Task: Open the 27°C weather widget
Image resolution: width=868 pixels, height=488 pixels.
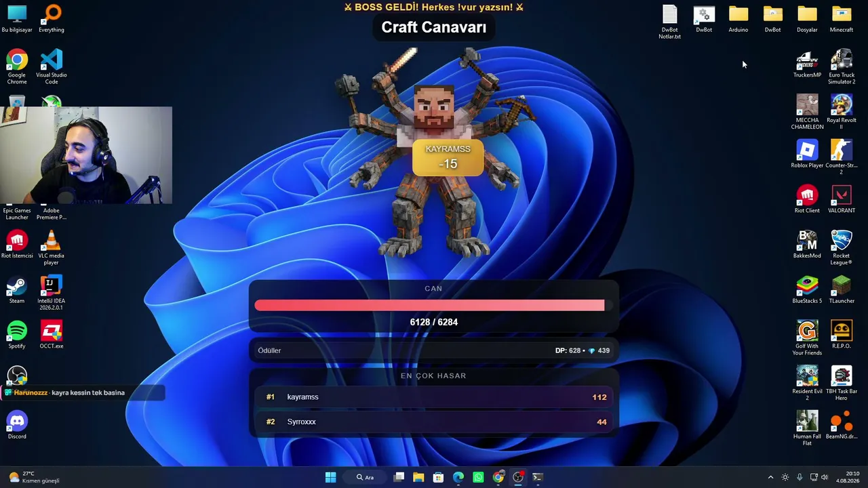Action: (34, 477)
